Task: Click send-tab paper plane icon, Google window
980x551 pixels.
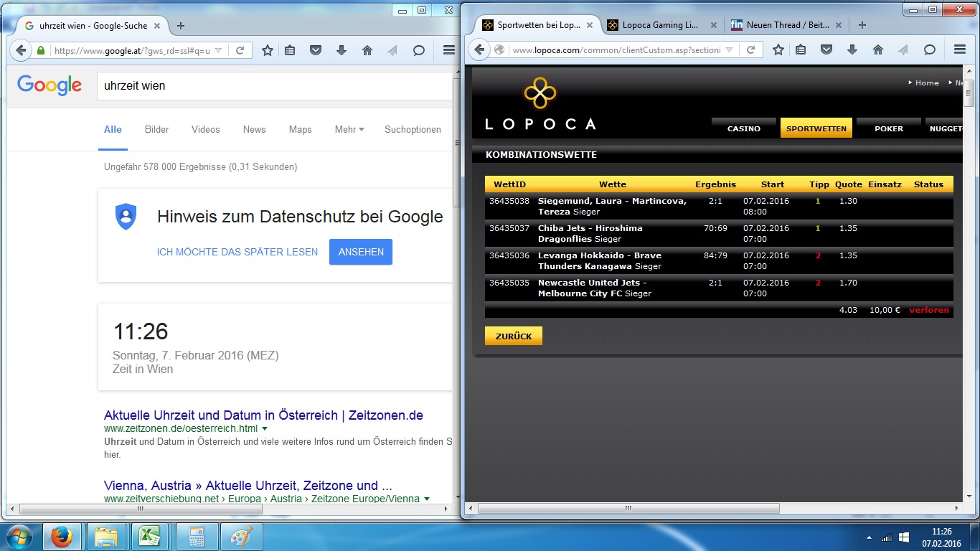Action: [x=392, y=50]
